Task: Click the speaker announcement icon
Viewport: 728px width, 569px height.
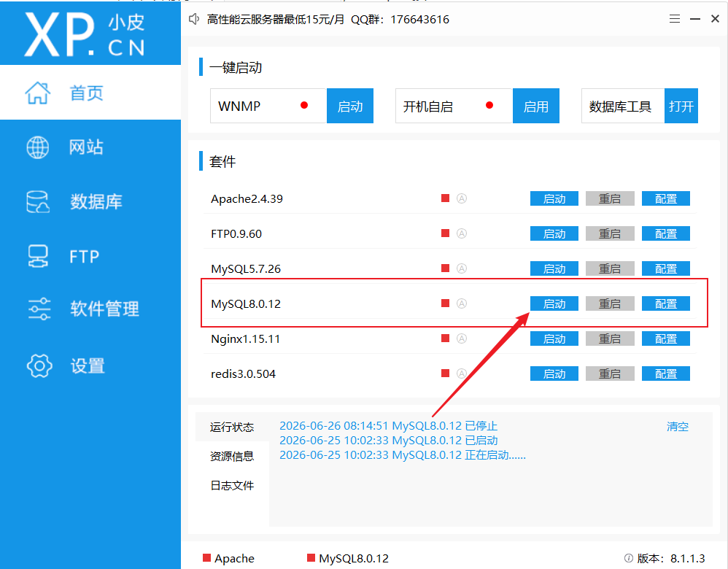Action: coord(194,19)
